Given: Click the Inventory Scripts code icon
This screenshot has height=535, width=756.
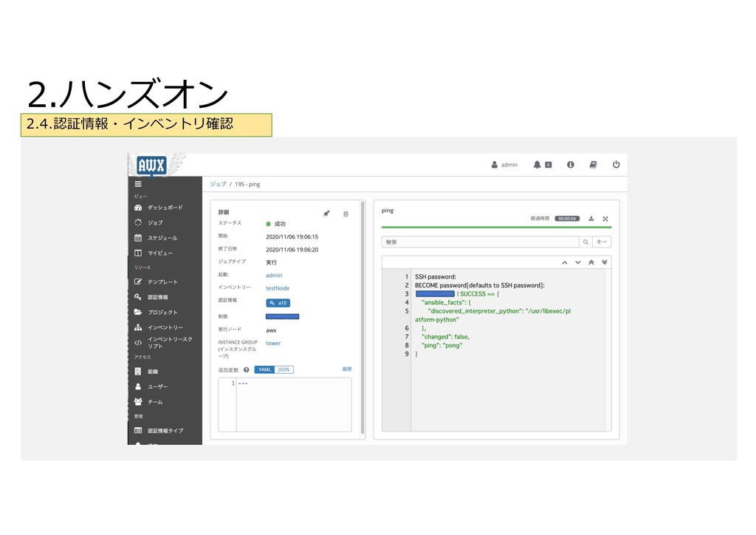Looking at the screenshot, I should pyautogui.click(x=138, y=343).
